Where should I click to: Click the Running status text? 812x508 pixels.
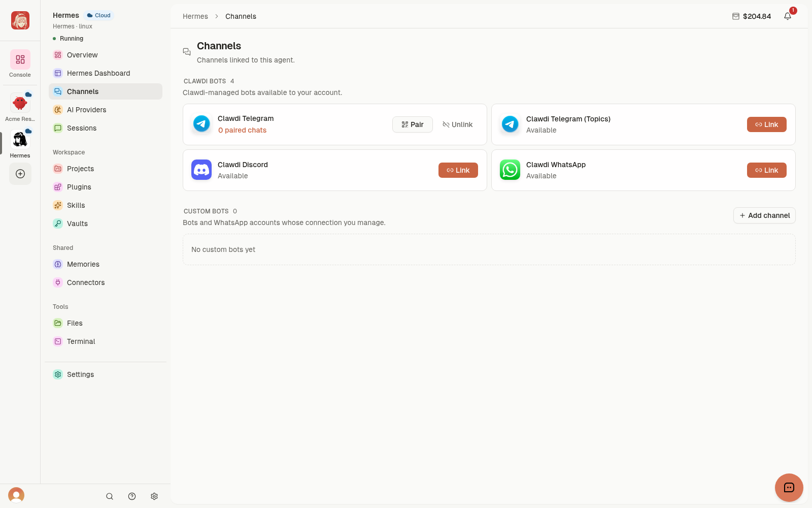point(72,39)
